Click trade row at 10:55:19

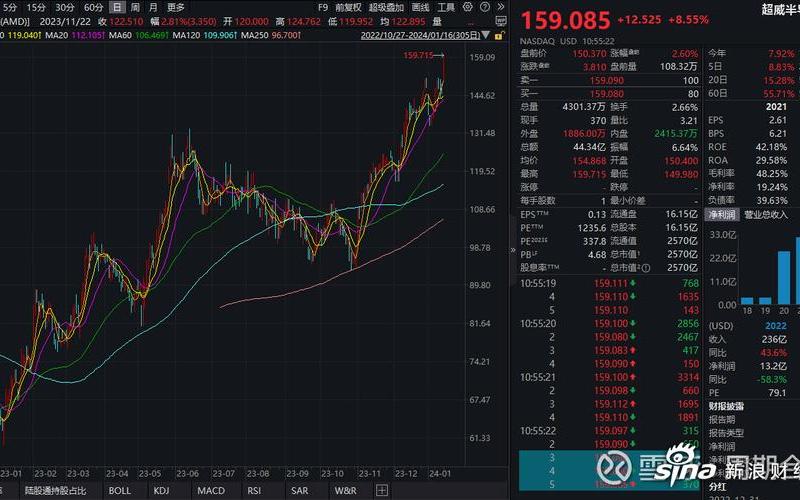609,283
